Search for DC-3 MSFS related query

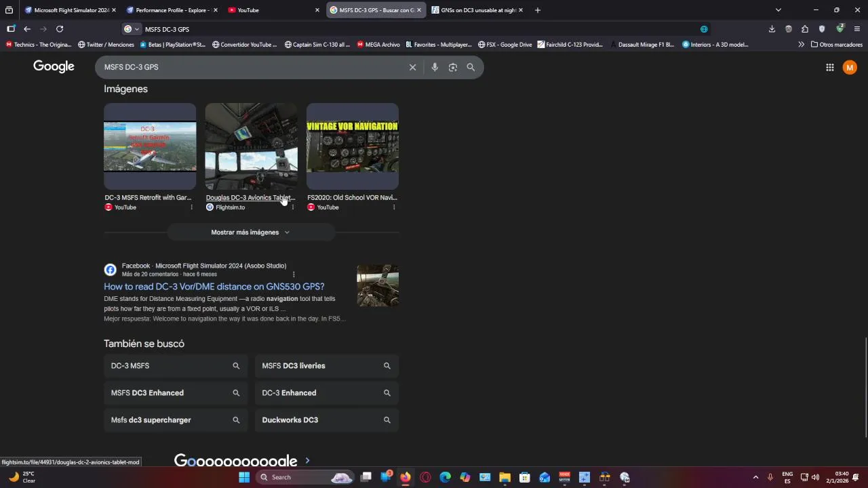point(176,365)
